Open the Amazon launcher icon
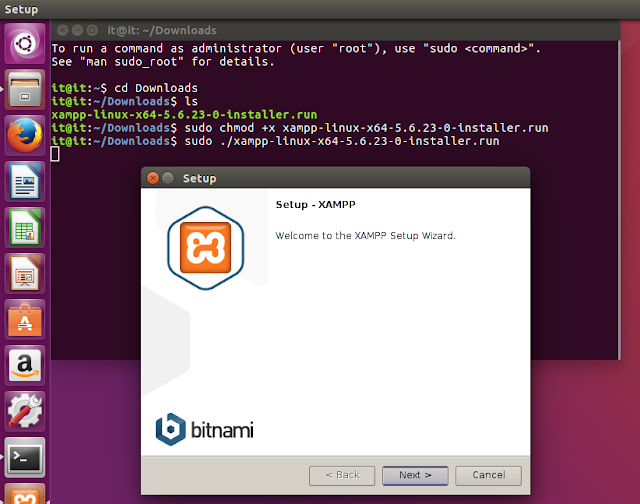The width and height of the screenshot is (640, 504). [24, 366]
